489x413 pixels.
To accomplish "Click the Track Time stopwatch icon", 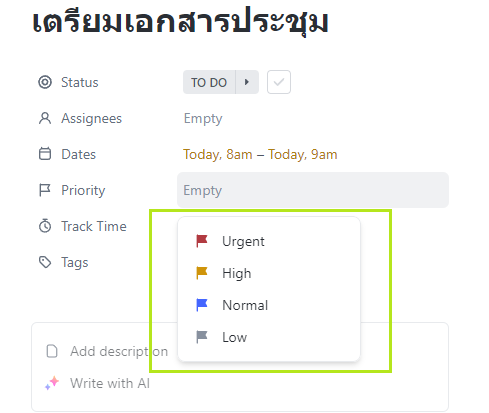I will click(x=45, y=226).
